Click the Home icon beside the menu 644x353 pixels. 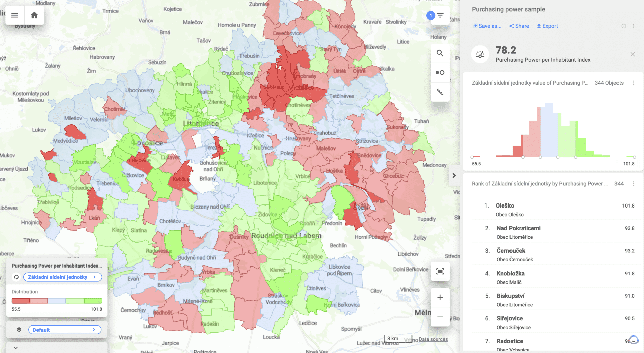[x=34, y=15]
